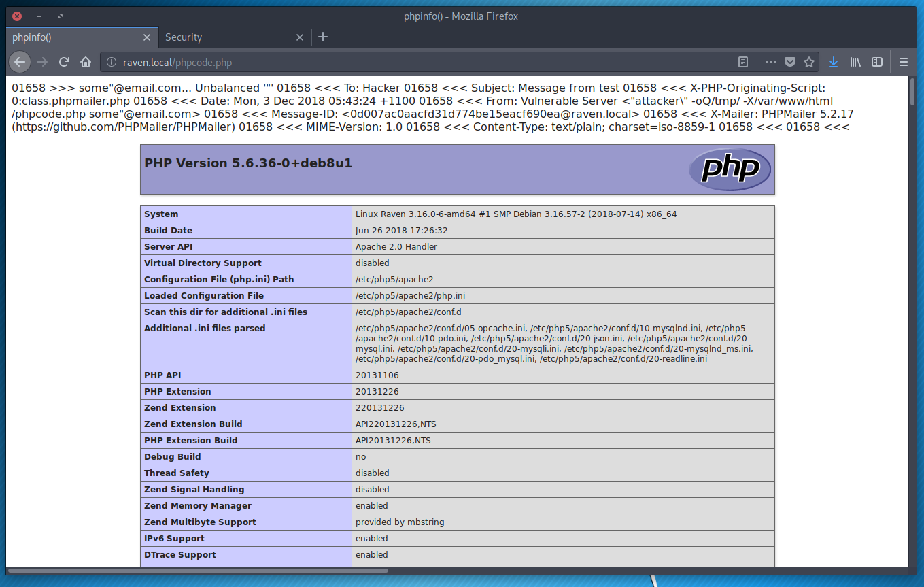The height and width of the screenshot is (587, 924).
Task: Click the /etc/php5/apache2/php.ini value
Action: point(411,296)
